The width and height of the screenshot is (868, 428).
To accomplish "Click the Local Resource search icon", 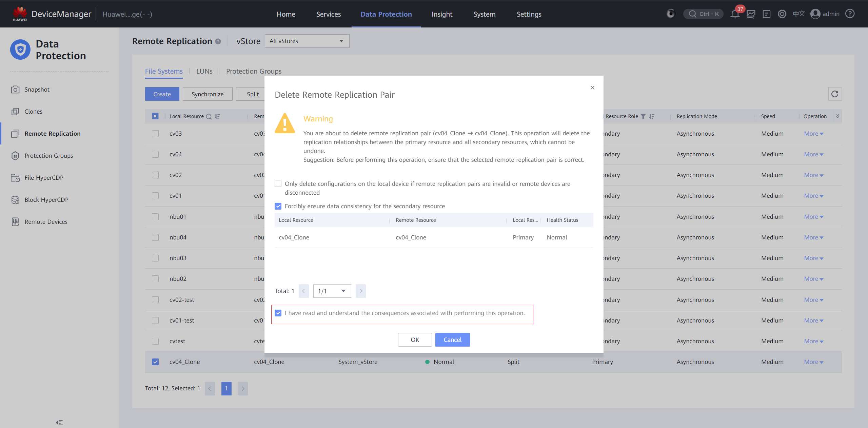I will pyautogui.click(x=209, y=116).
